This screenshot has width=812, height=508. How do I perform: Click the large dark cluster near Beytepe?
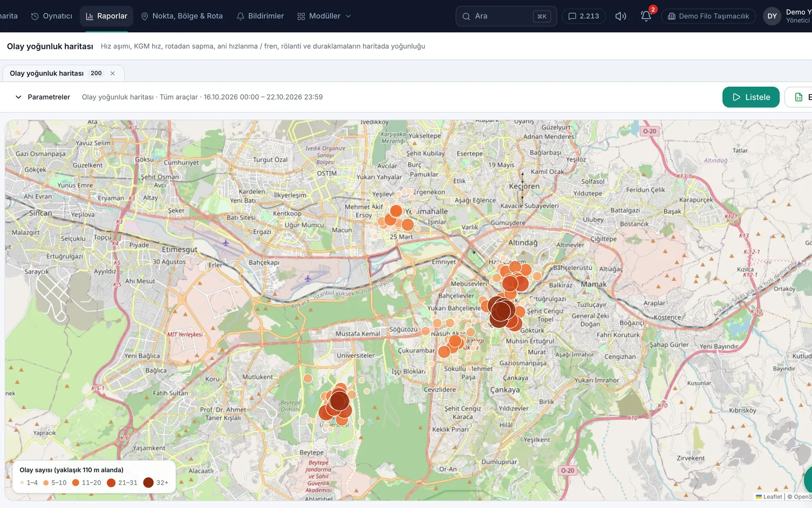[x=339, y=401]
